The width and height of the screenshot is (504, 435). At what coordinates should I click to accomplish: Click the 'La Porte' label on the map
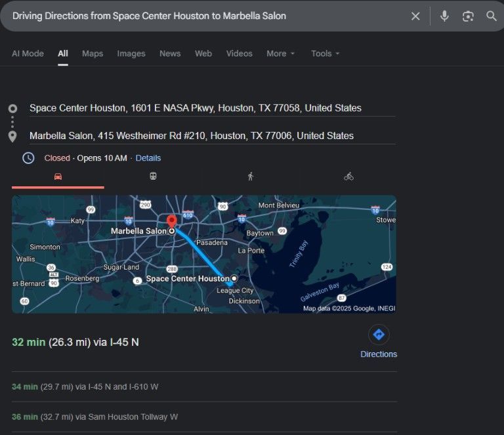(x=251, y=251)
